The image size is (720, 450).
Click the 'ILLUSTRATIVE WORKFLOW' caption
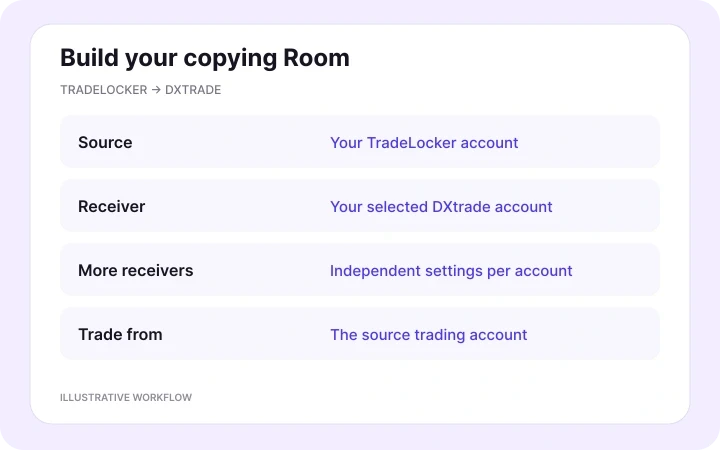click(126, 397)
